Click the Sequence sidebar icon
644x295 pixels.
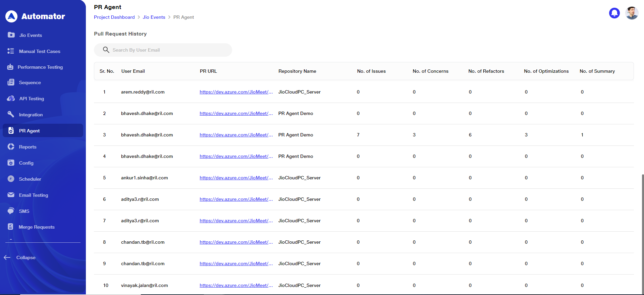(11, 82)
